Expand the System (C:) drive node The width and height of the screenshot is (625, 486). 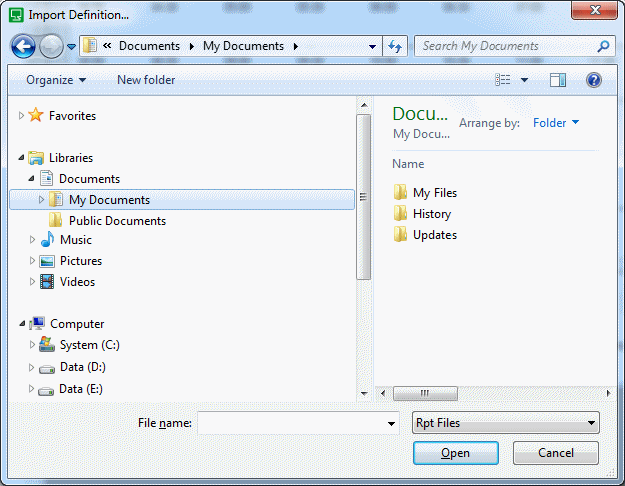point(31,345)
